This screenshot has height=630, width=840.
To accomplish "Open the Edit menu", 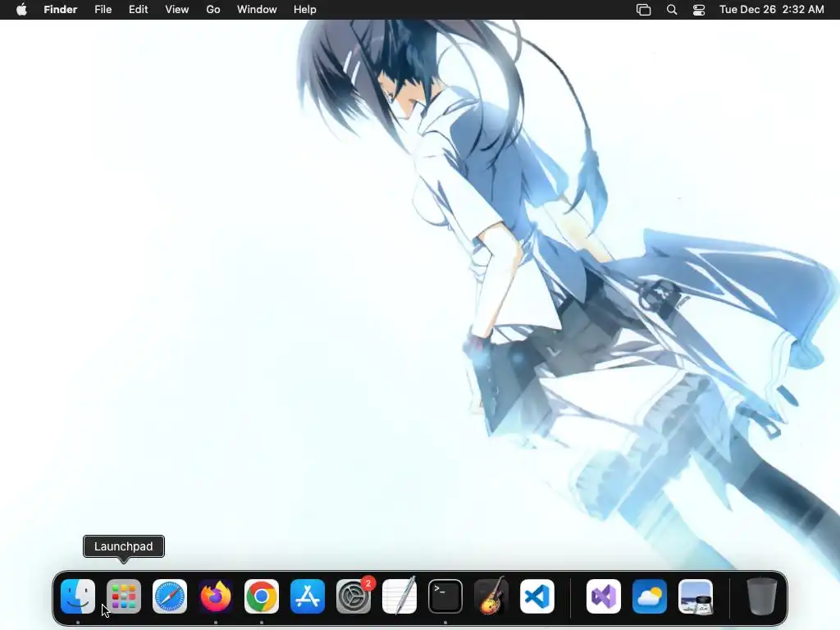I will [x=138, y=10].
